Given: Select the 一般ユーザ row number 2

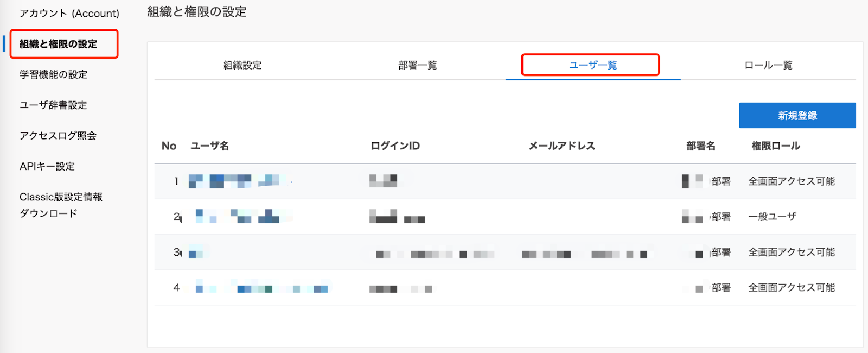Looking at the screenshot, I should [505, 217].
